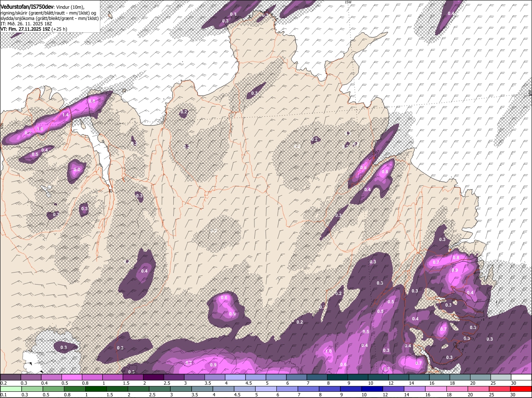Click the 'IT: Mið. 26. 11. 2025 18Z' line
Screen dimensions: 532x398
point(26,24)
